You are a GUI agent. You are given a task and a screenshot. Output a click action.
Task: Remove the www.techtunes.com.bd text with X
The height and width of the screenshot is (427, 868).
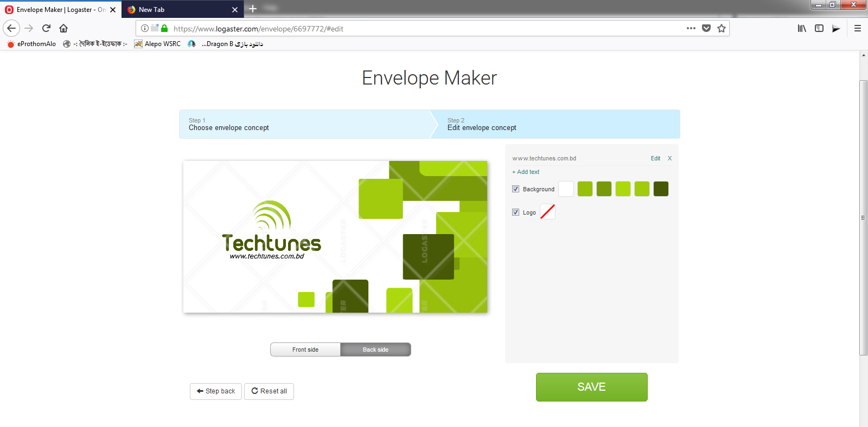[x=669, y=158]
